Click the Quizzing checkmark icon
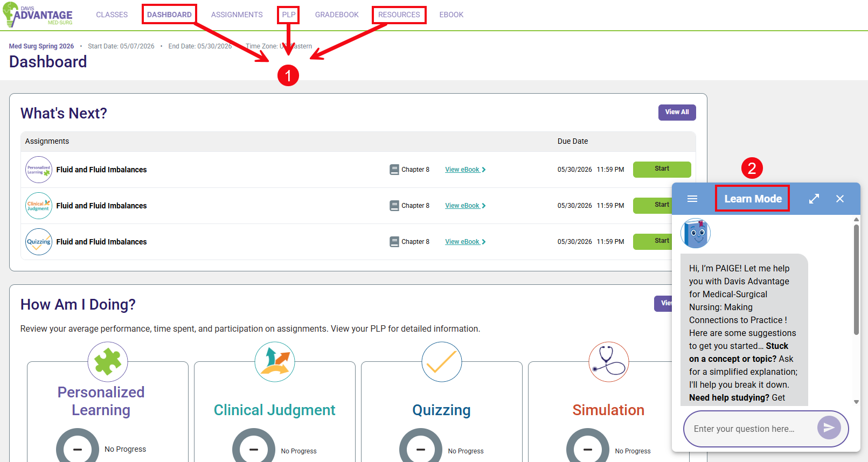868x462 pixels. pos(442,362)
